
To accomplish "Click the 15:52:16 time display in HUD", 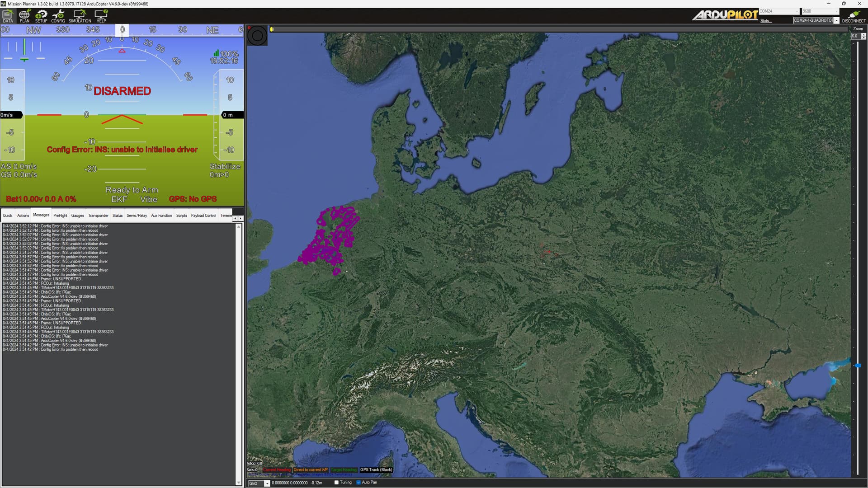I will click(x=224, y=61).
